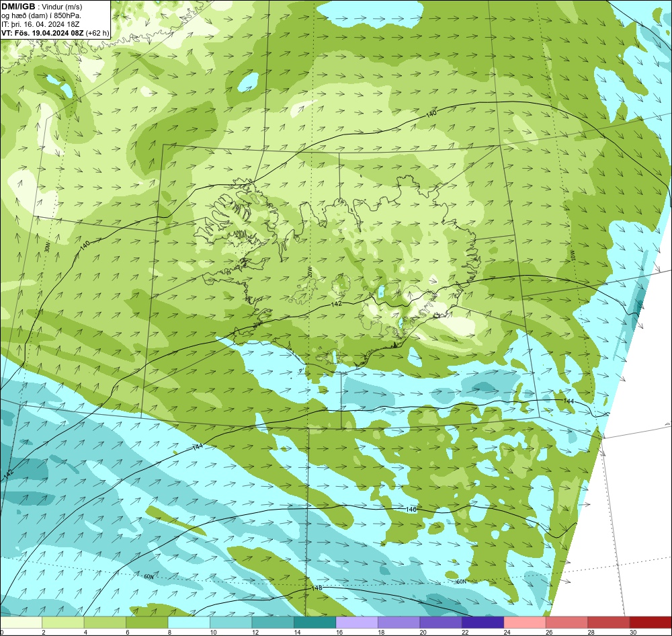Image resolution: width=672 pixels, height=636 pixels.
Task: Click the olive green 6–8 m/s legend swatch
Action: click(x=147, y=623)
